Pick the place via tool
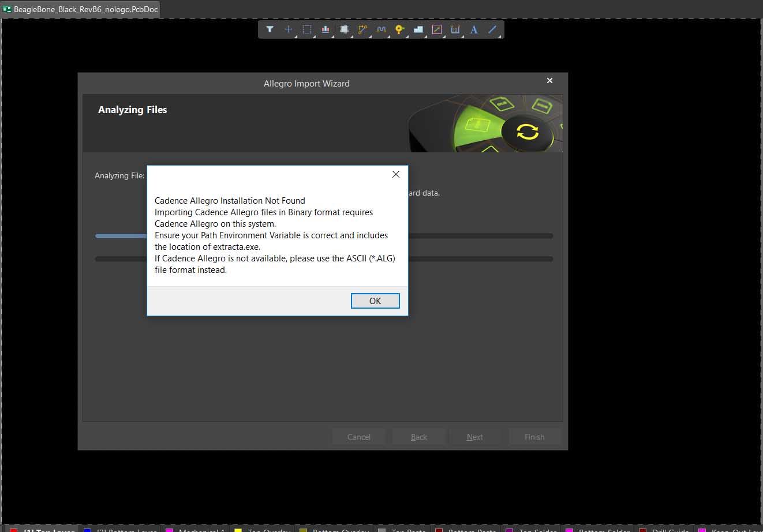 [399, 29]
